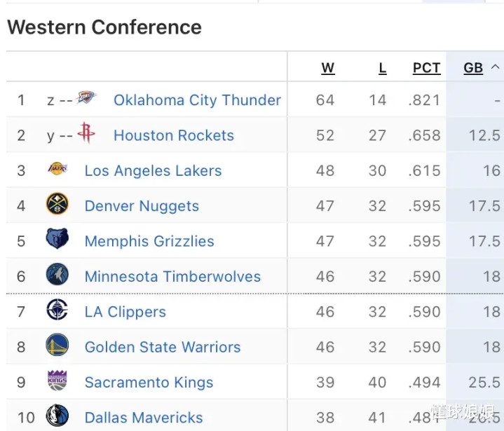Click the Oklahoma City Thunder logo
This screenshot has height=431, width=504.
pos(87,99)
